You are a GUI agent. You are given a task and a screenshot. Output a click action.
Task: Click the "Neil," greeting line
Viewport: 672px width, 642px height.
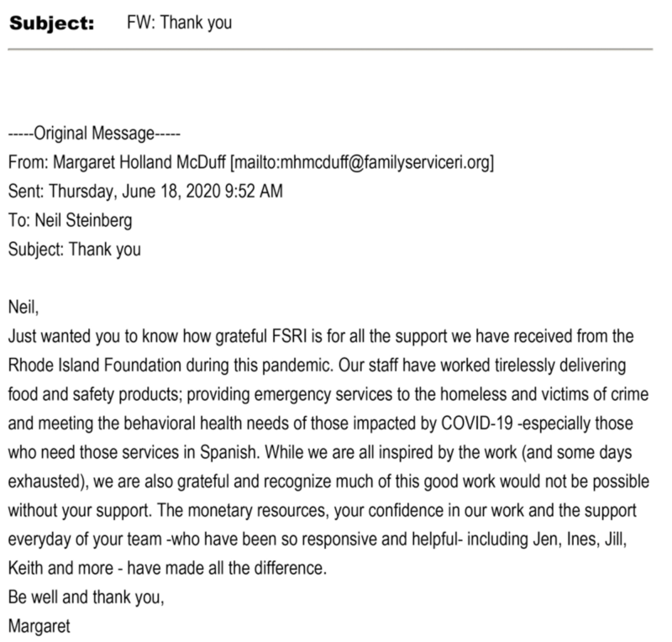click(23, 306)
